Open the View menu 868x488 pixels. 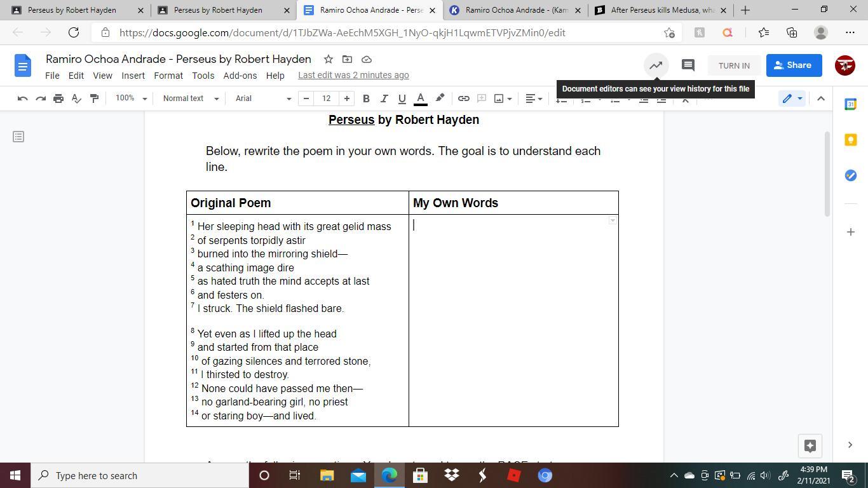(102, 75)
